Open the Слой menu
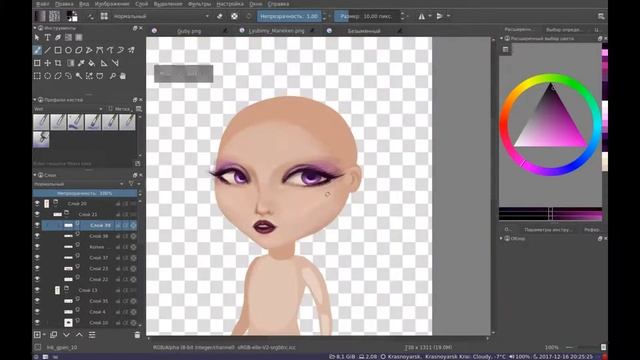The width and height of the screenshot is (640, 360). coord(142,4)
